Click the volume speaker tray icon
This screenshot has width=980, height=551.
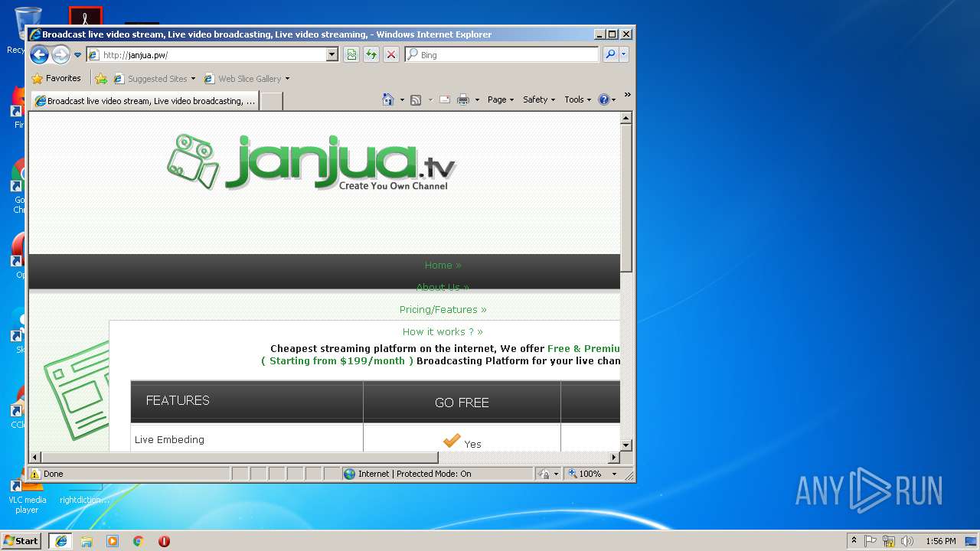[907, 540]
